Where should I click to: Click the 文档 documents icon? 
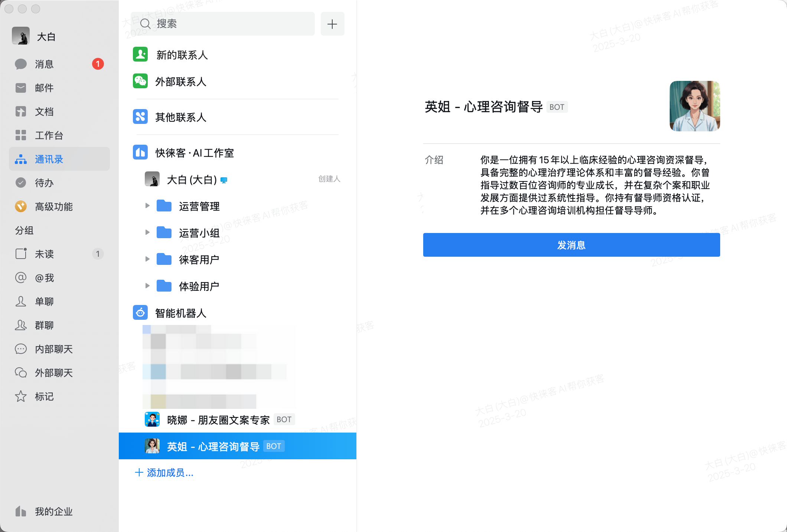(x=21, y=112)
